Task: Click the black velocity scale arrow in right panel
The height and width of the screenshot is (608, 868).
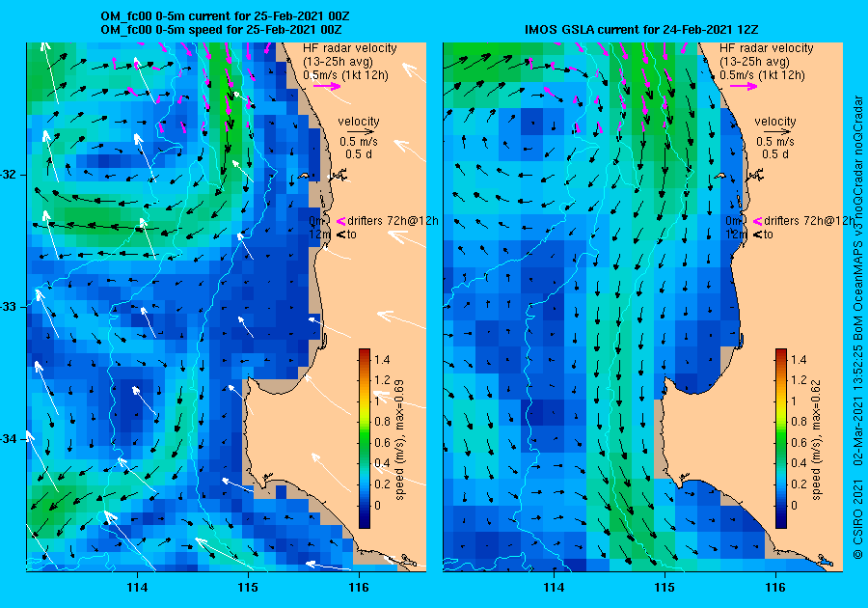Action: 775,132
